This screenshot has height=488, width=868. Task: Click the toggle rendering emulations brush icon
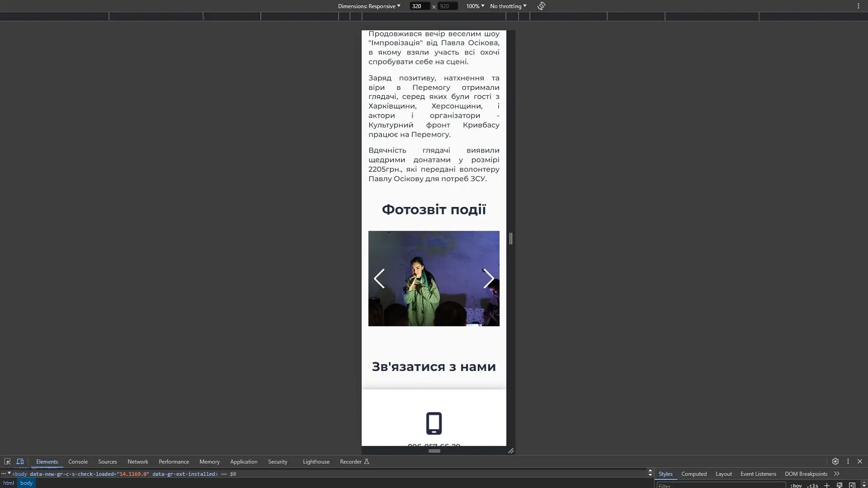point(839,485)
